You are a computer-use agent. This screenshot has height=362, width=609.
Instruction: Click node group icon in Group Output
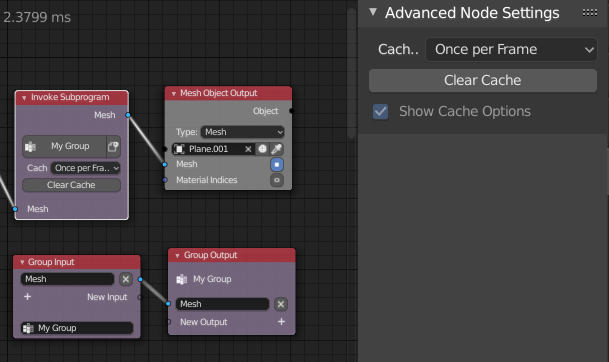(x=182, y=279)
